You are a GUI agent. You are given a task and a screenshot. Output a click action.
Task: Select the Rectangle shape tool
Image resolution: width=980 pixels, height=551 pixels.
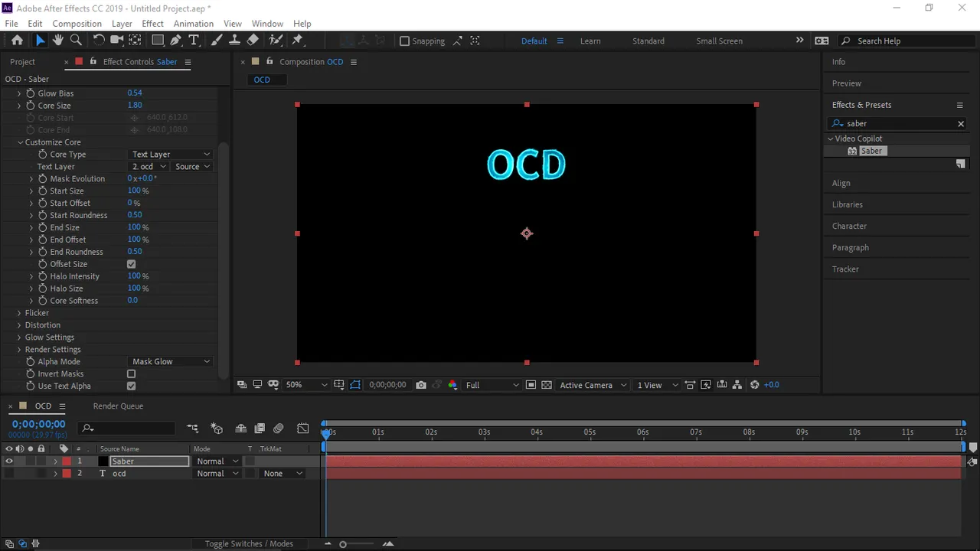pos(158,41)
